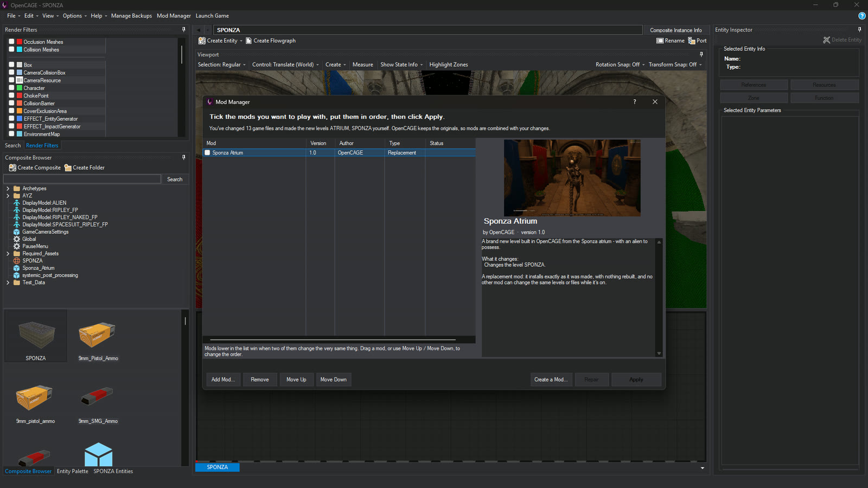Pin the Composite Browser panel

(x=184, y=158)
